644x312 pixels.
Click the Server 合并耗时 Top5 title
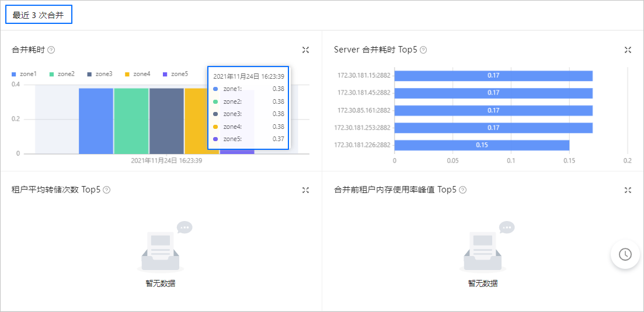pyautogui.click(x=375, y=50)
